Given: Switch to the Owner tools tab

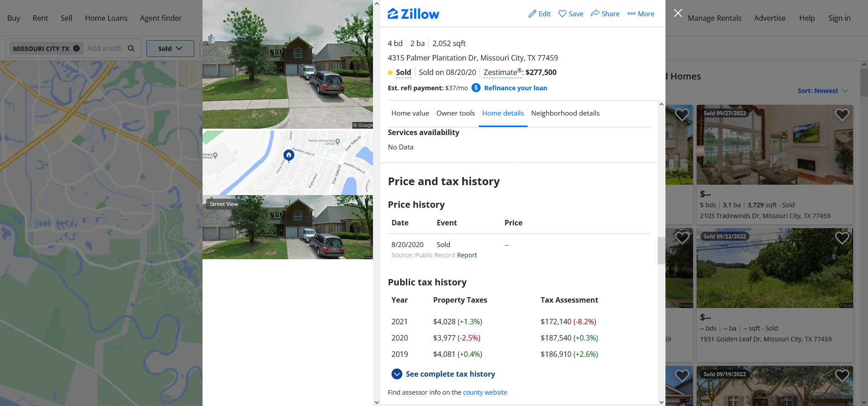Looking at the screenshot, I should [456, 113].
